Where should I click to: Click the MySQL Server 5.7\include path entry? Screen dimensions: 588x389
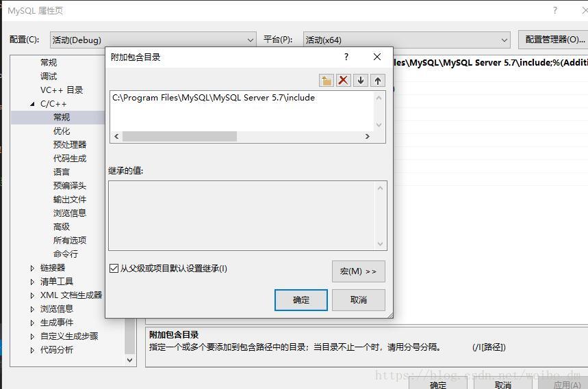(214, 98)
